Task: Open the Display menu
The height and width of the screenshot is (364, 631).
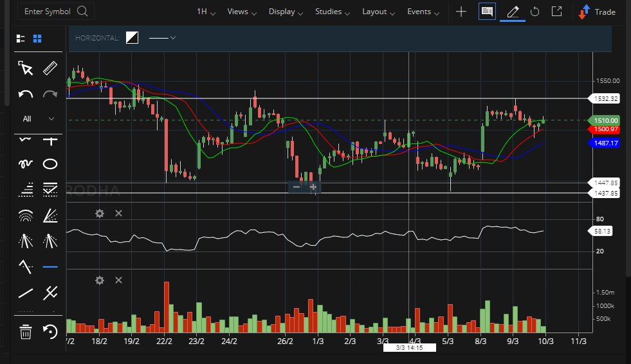Action: 286,12
